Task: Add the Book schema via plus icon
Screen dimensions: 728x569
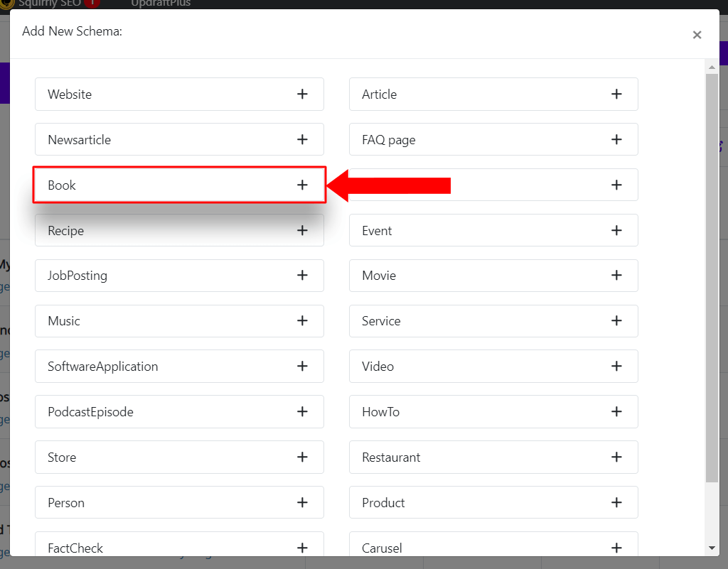Action: point(302,185)
